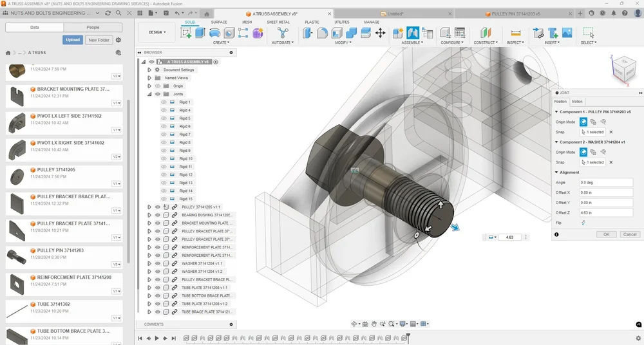
Task: Switch to the SURFACE tab
Action: tap(219, 22)
